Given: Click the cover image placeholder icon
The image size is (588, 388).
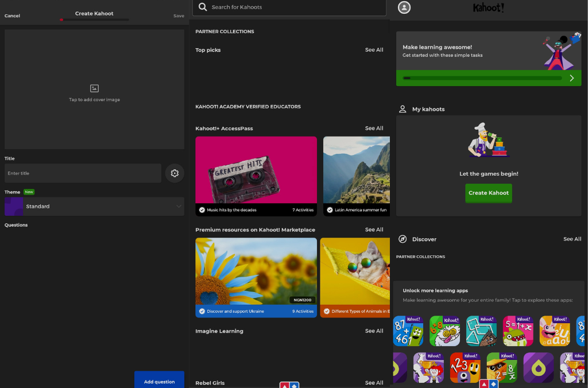Looking at the screenshot, I should tap(95, 88).
